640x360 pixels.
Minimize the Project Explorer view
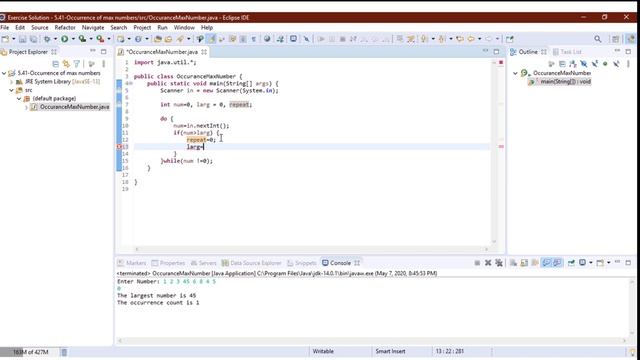pyautogui.click(x=93, y=51)
